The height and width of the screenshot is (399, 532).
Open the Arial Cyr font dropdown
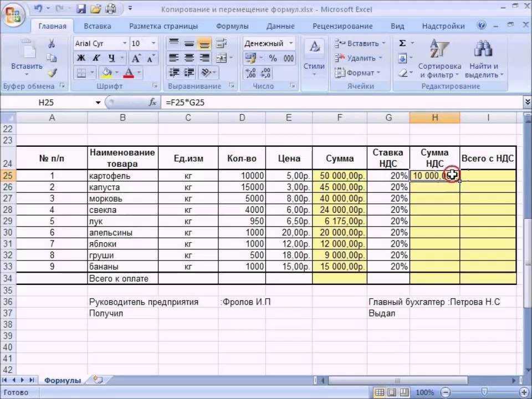click(125, 43)
